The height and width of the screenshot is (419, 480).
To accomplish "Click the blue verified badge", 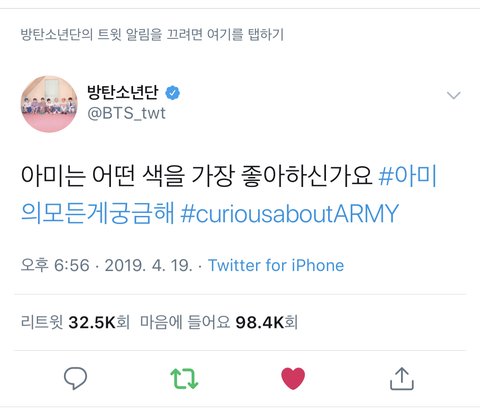I will (x=173, y=93).
